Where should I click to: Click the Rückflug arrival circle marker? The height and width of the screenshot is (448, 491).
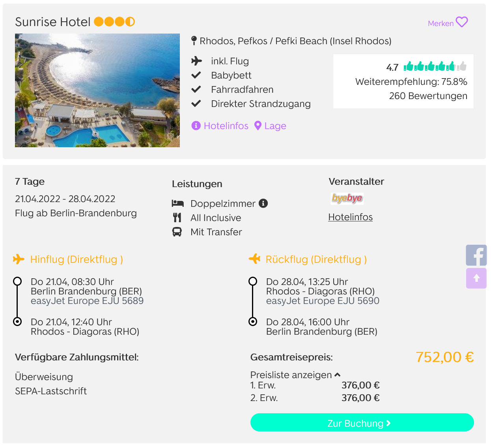point(253,321)
